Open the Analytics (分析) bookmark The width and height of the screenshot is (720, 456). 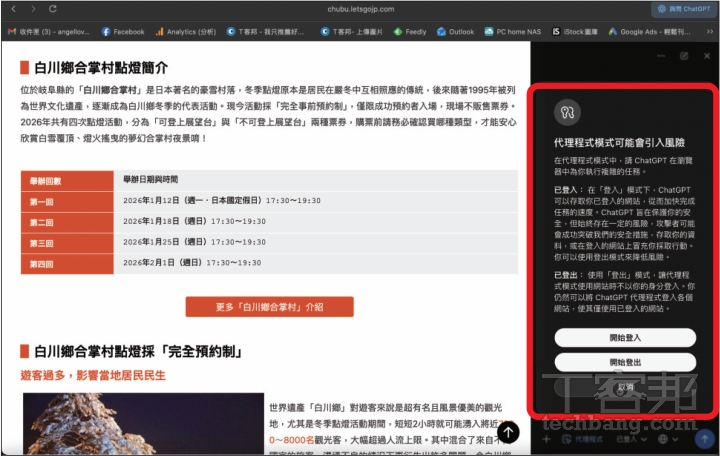(x=186, y=32)
